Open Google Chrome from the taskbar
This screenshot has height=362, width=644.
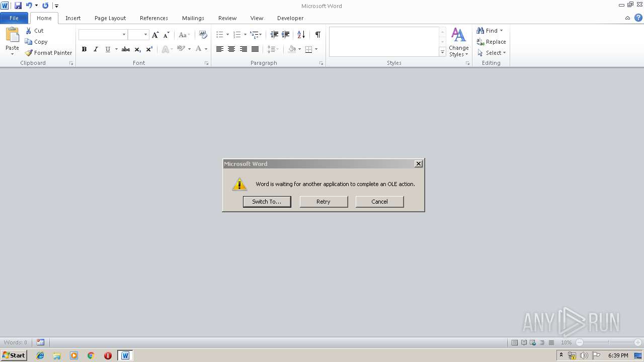point(91,355)
